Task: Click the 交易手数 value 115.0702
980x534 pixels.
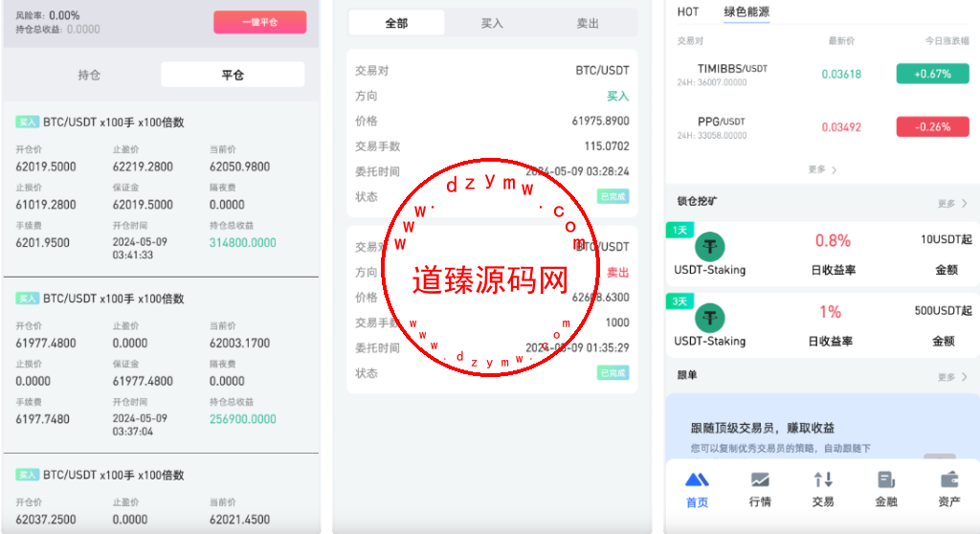Action: [607, 146]
